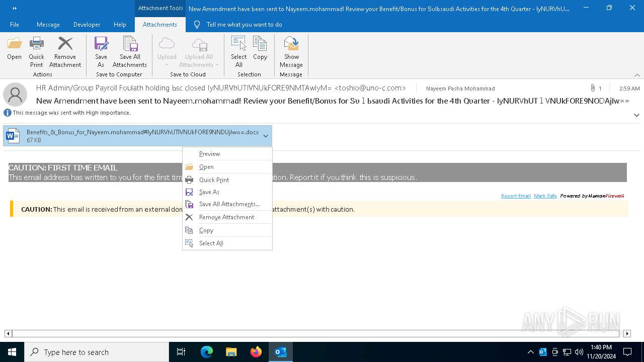
Task: Choose Save As from context menu
Action: pos(227,192)
